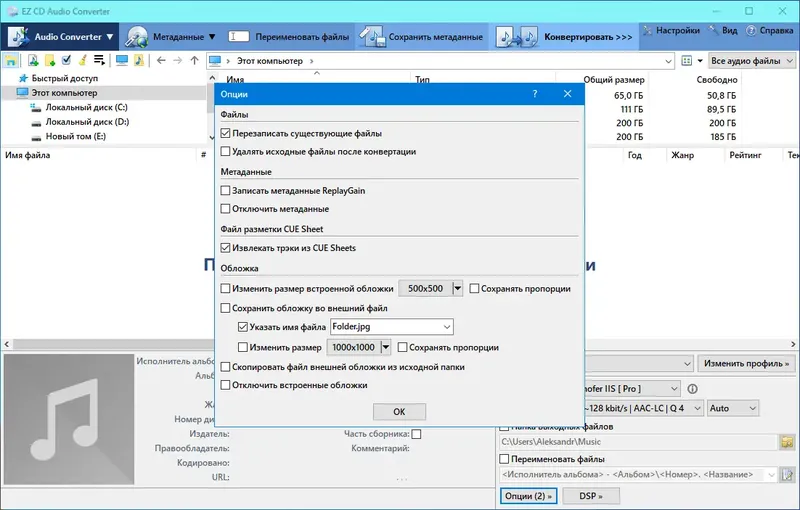
Task: Click the encoder info circle icon
Action: click(692, 389)
